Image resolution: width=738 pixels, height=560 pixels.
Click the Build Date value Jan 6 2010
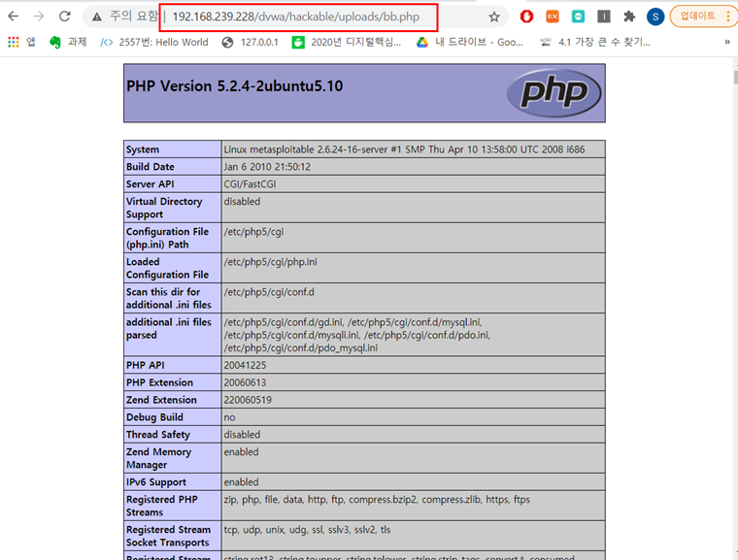point(267,167)
